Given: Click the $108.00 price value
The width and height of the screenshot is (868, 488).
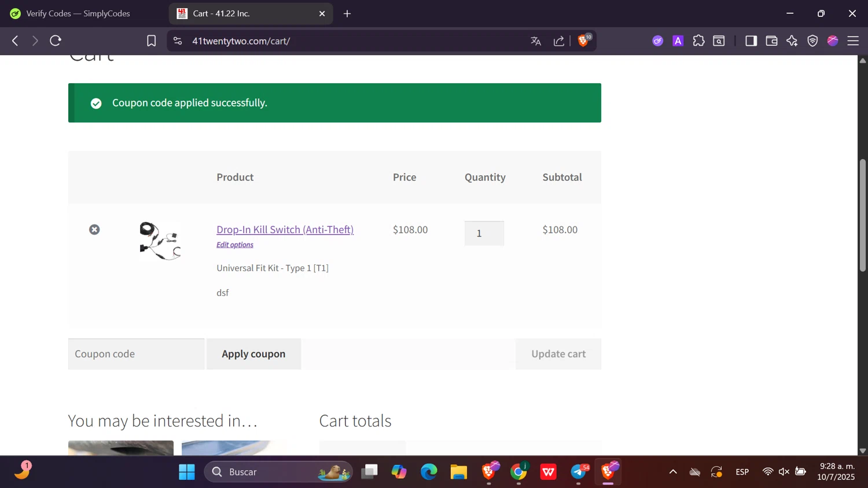Looking at the screenshot, I should (410, 230).
